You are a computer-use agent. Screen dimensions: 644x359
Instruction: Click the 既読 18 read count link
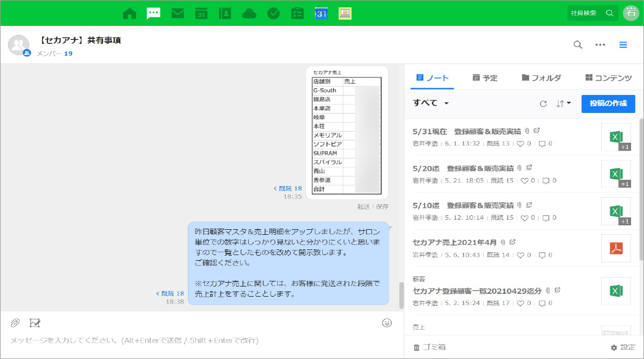[287, 188]
